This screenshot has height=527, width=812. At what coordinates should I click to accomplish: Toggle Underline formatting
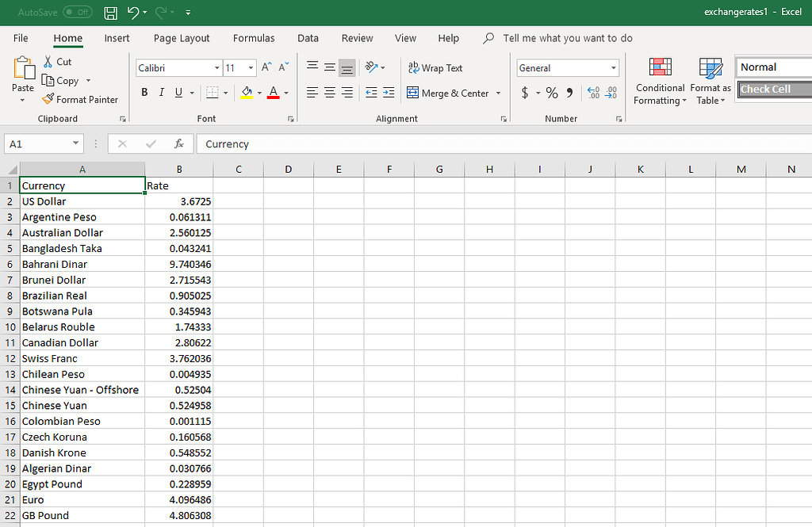(x=178, y=92)
